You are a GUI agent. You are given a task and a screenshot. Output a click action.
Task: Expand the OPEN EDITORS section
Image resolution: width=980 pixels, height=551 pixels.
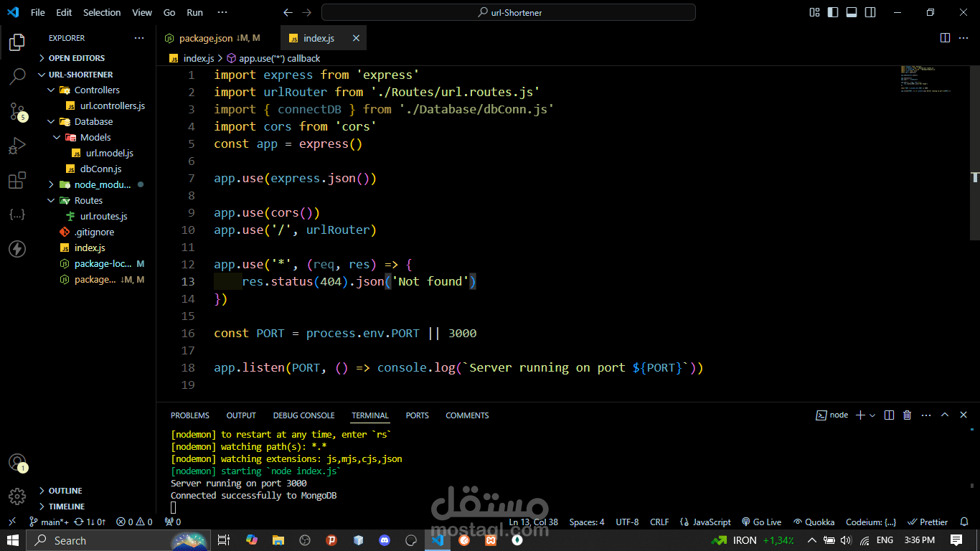pos(42,58)
